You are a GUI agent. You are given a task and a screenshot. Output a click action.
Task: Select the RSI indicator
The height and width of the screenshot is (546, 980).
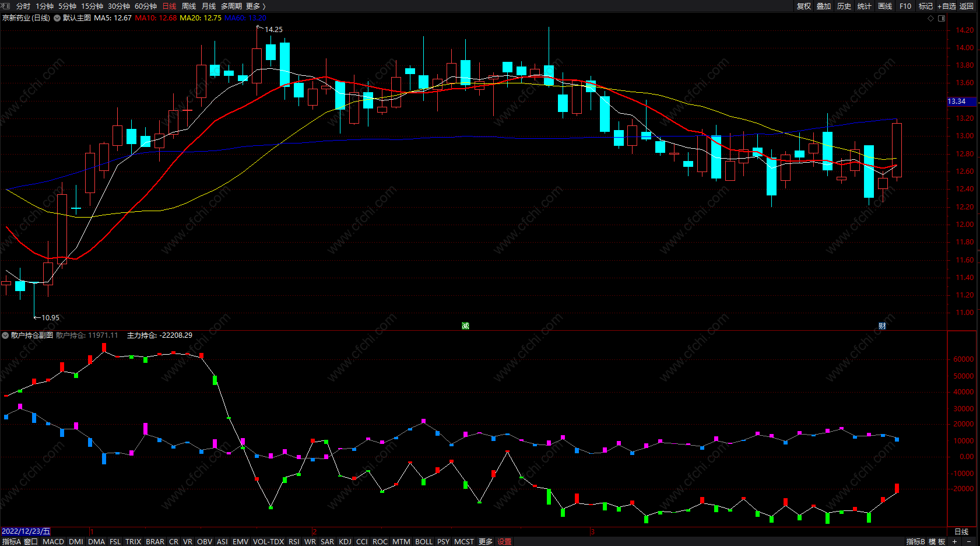click(x=294, y=542)
